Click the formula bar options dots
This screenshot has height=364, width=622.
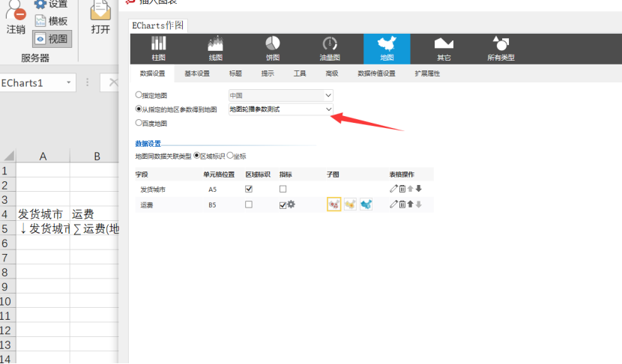tap(87, 82)
